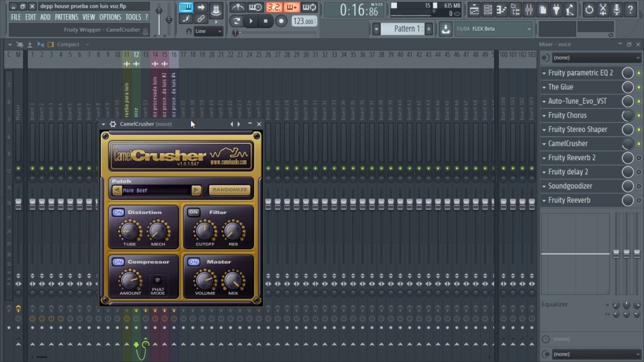
Task: Toggle CamelCrusher Master ON button
Action: 193,262
